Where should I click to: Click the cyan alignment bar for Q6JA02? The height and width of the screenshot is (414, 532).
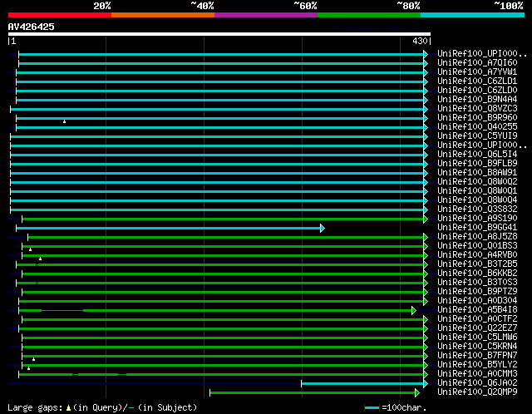point(362,384)
